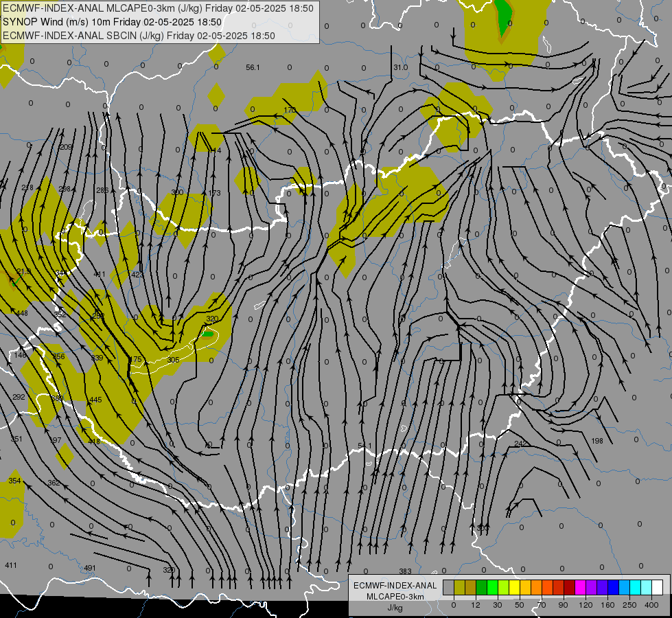Image resolution: width=672 pixels, height=618 pixels.
Task: Click the map value 56.1
Action: (253, 67)
